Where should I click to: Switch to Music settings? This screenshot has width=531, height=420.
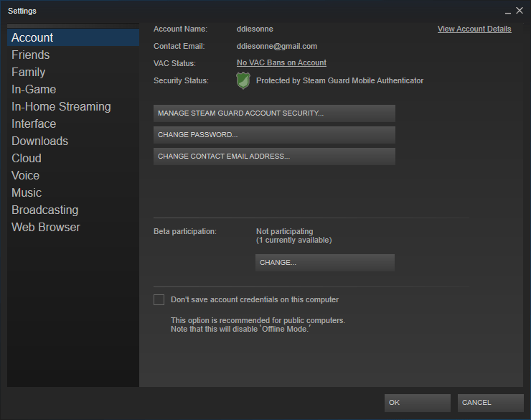tap(27, 192)
